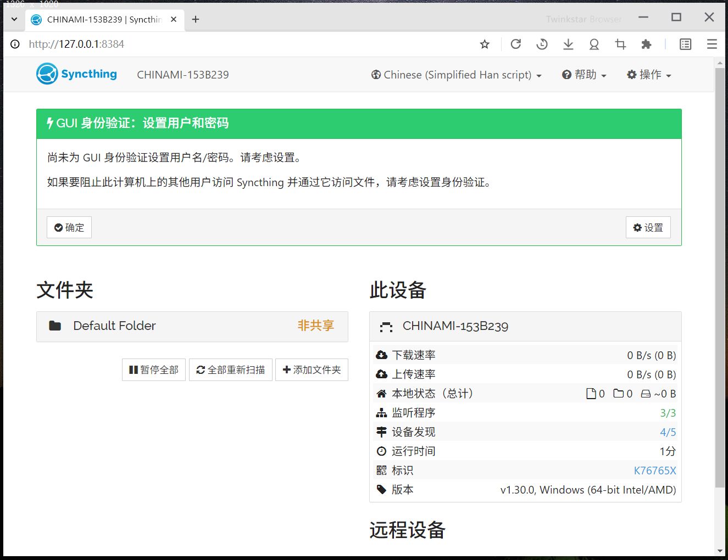This screenshot has height=560, width=728.
Task: Click the 版本 tag icon
Action: (381, 490)
